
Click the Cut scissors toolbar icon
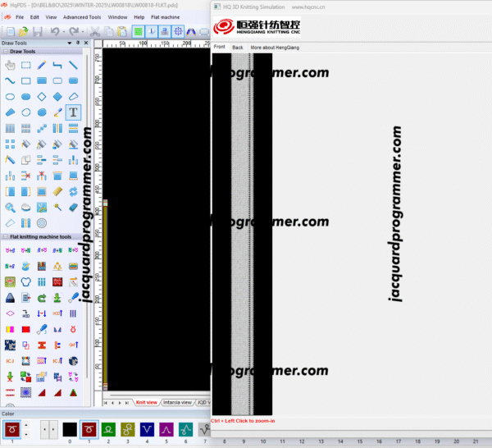96,31
